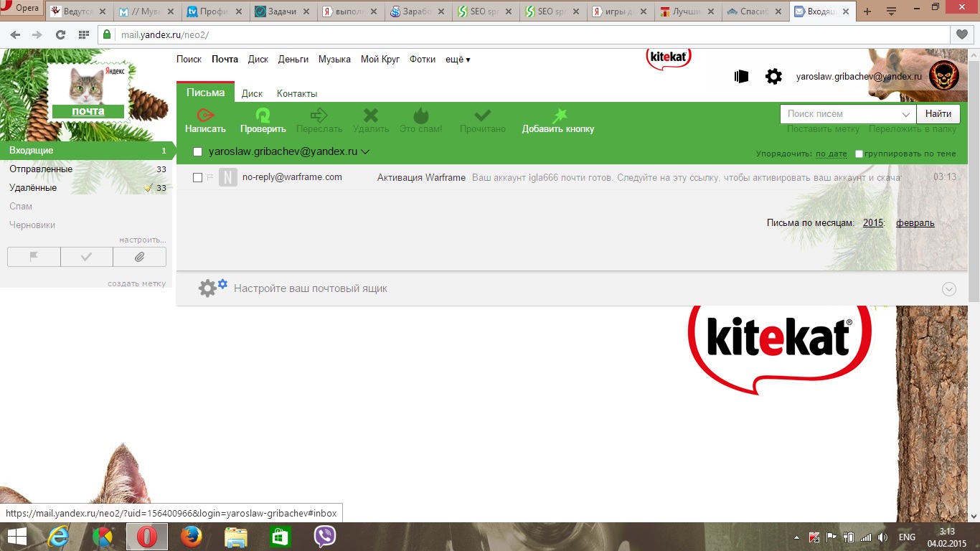Image resolution: width=980 pixels, height=551 pixels.
Task: Click the sender avatar N of warframe email
Action: click(x=227, y=177)
